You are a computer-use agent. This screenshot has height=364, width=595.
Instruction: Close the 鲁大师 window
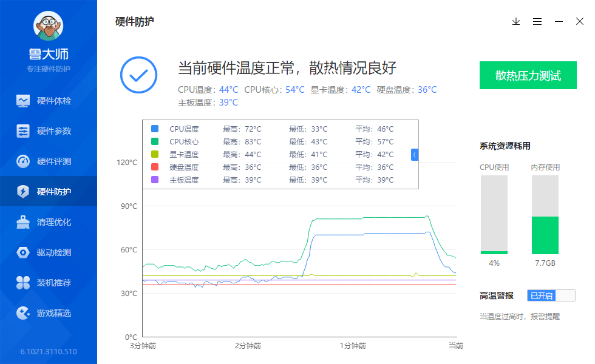tap(580, 22)
